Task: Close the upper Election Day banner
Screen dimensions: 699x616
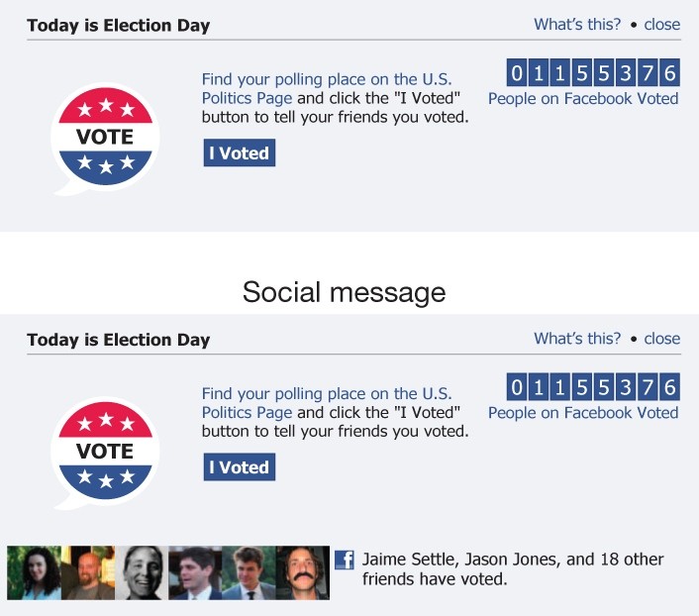Action: click(661, 25)
